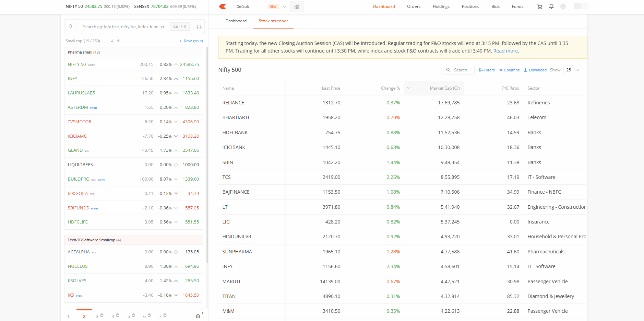Click LIQUIDBEES unchanged circle indicator
The height and width of the screenshot is (321, 644).
(176, 165)
